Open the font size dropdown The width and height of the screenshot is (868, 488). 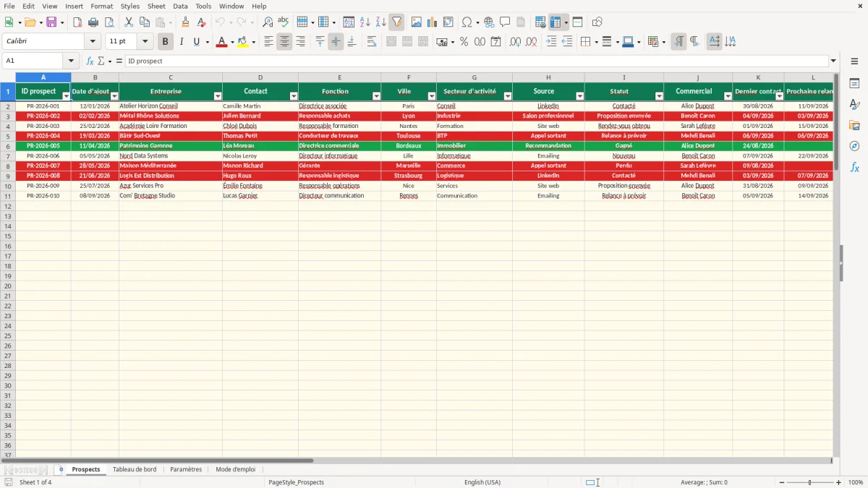tap(145, 42)
